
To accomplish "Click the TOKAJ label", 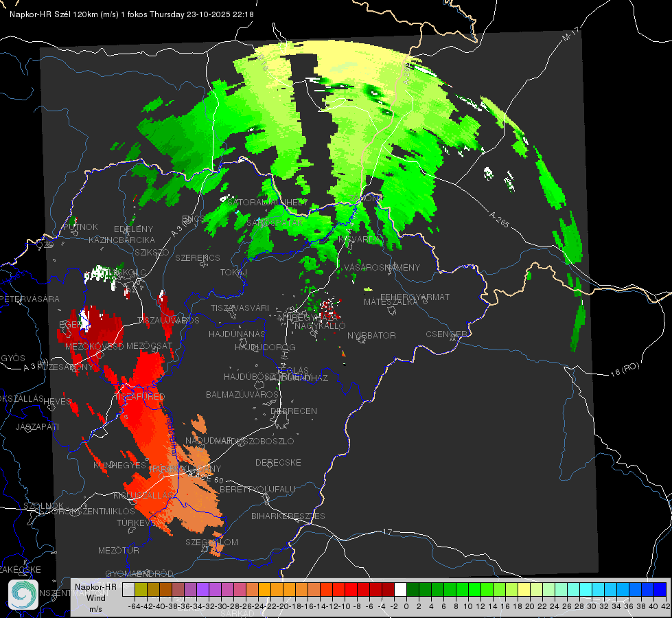I will (x=234, y=273).
